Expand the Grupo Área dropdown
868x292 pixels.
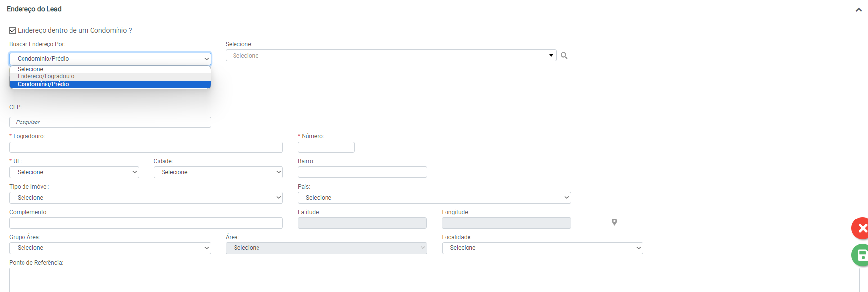click(110, 248)
